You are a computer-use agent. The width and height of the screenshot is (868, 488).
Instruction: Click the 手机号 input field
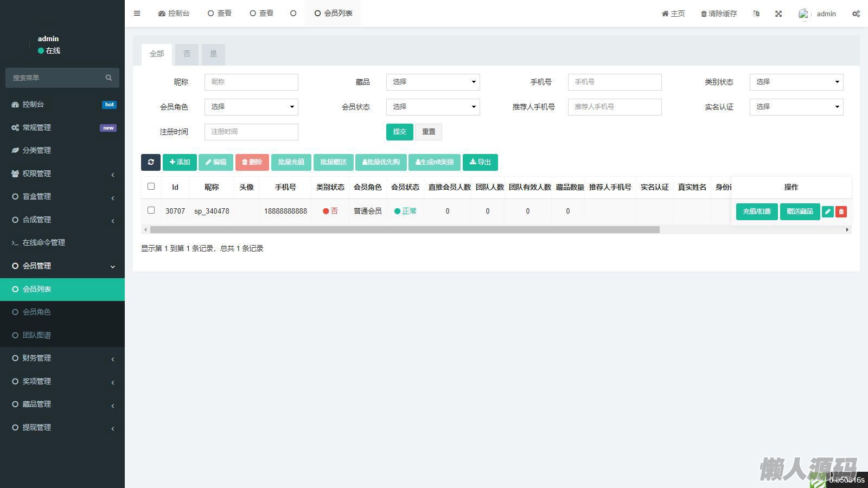pos(614,82)
